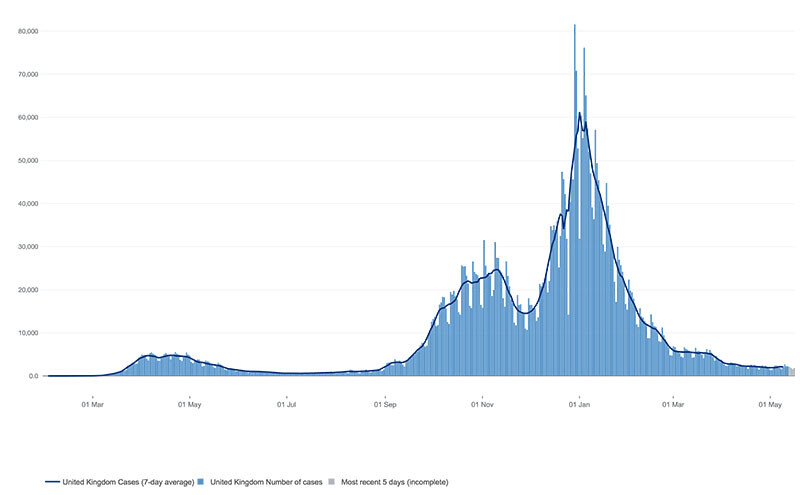The image size is (800, 495).
Task: Click the tallest bar above 80,000
Action: point(574,199)
